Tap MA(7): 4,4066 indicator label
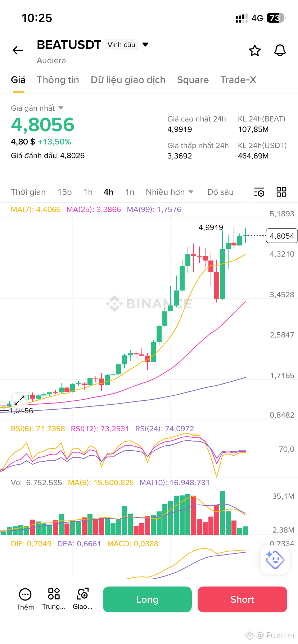298x644 pixels. (x=36, y=210)
